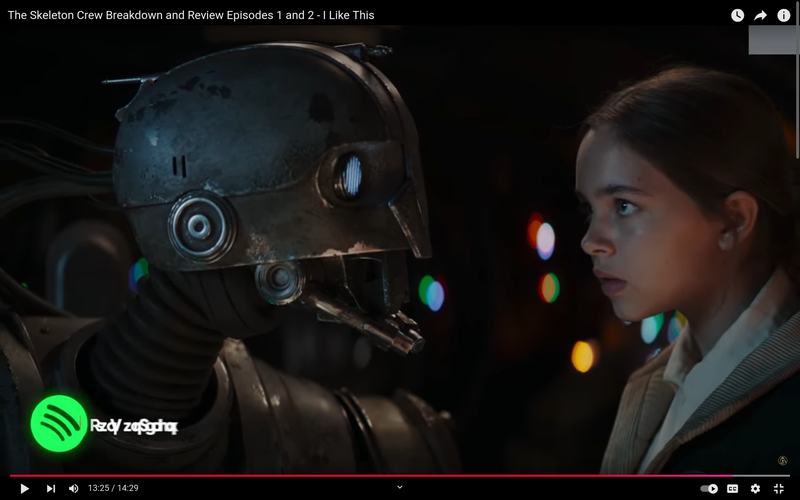Turn on closed captions
The image size is (800, 500).
click(733, 488)
